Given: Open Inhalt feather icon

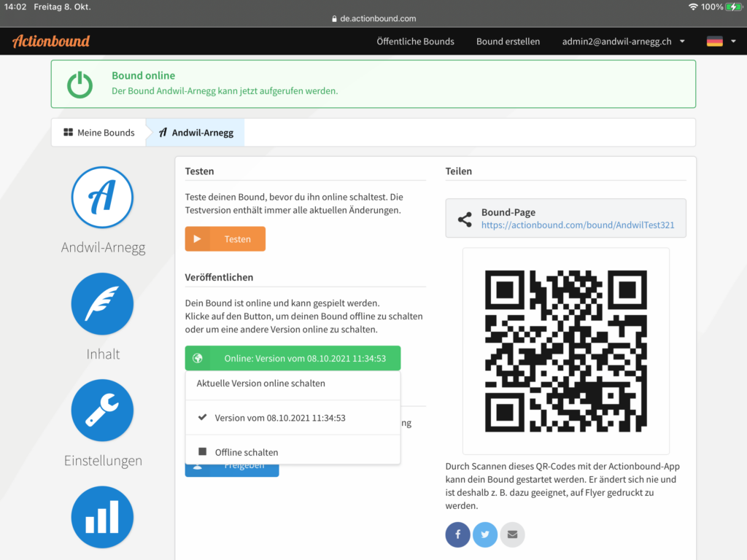Looking at the screenshot, I should (x=102, y=304).
